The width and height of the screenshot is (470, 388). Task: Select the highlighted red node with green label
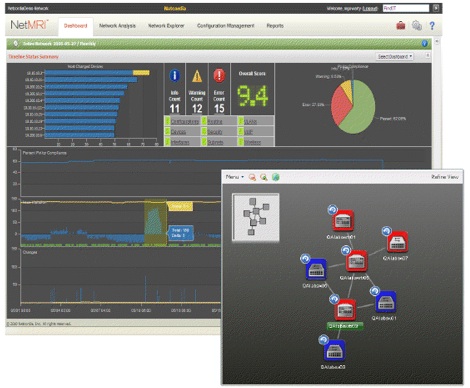pos(345,310)
